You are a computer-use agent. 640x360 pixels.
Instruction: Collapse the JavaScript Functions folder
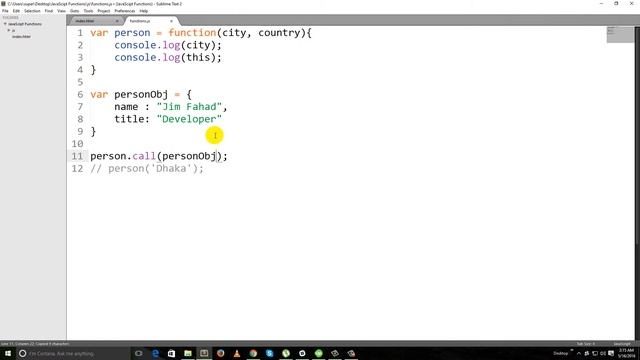click(x=5, y=24)
